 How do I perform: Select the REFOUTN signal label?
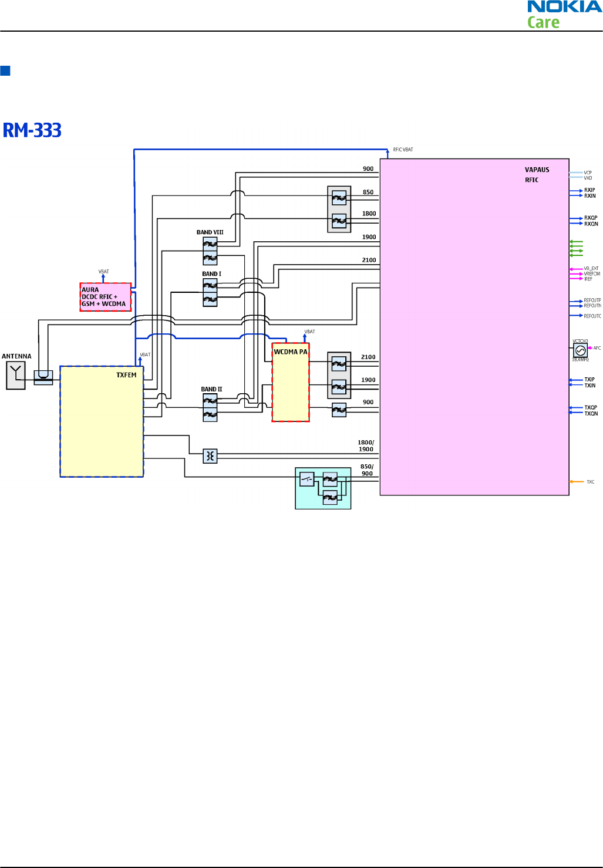tap(592, 306)
